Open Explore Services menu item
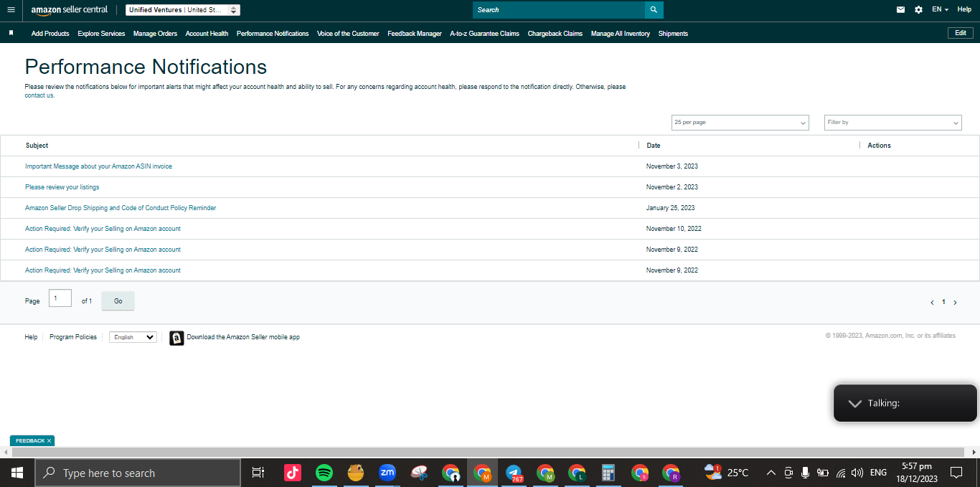Viewport: 980px width, 487px height. (101, 34)
